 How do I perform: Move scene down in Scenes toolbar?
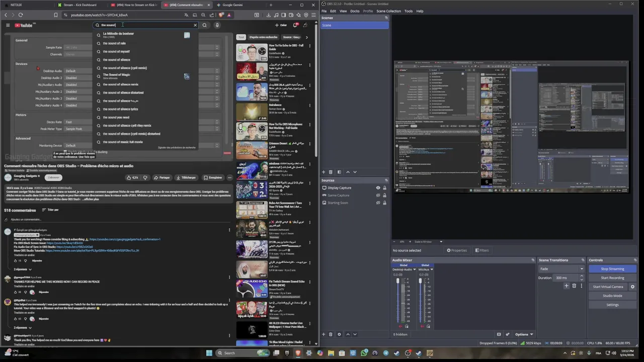[355, 172]
